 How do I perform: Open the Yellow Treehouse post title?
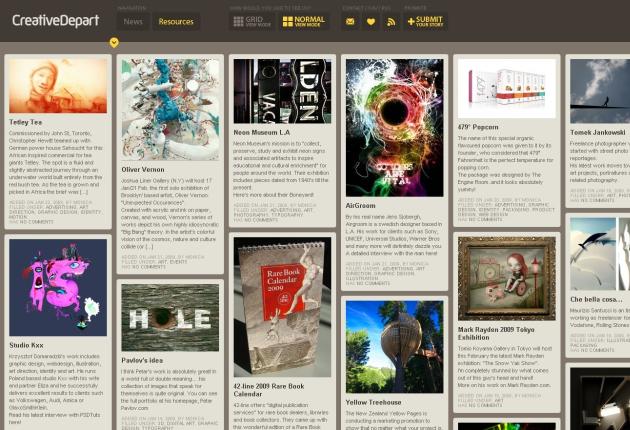pyautogui.click(x=373, y=402)
